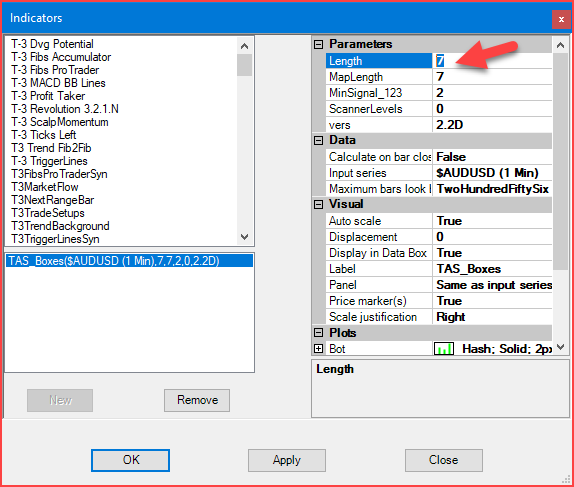Image resolution: width=574 pixels, height=487 pixels.
Task: Click property grid scroll up arrow
Action: click(560, 45)
